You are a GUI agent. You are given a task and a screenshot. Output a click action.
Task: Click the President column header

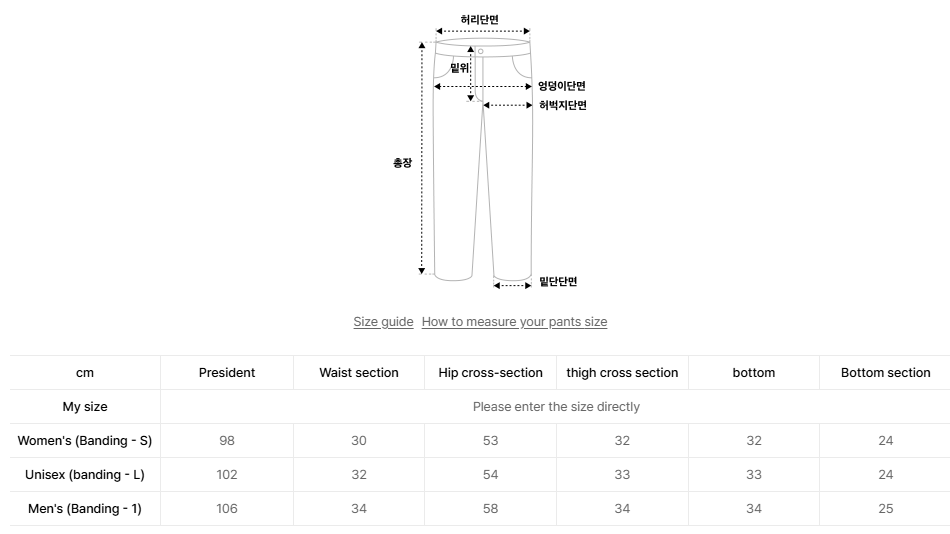point(227,373)
